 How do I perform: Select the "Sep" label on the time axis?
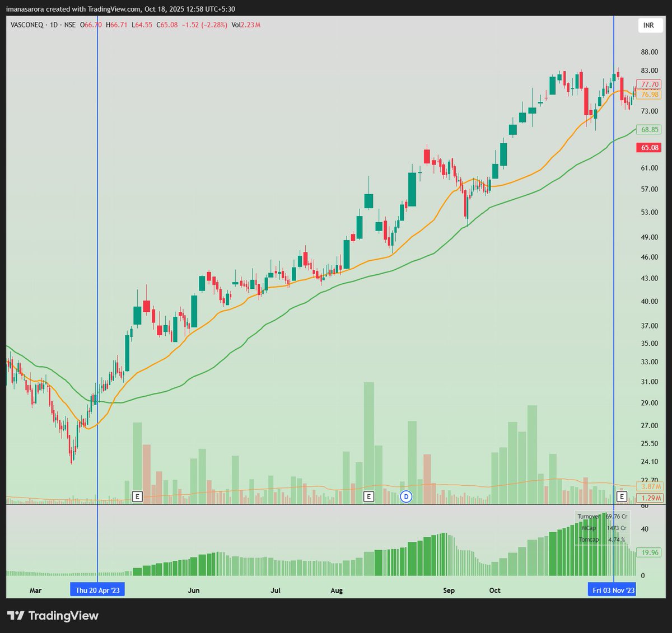(449, 590)
